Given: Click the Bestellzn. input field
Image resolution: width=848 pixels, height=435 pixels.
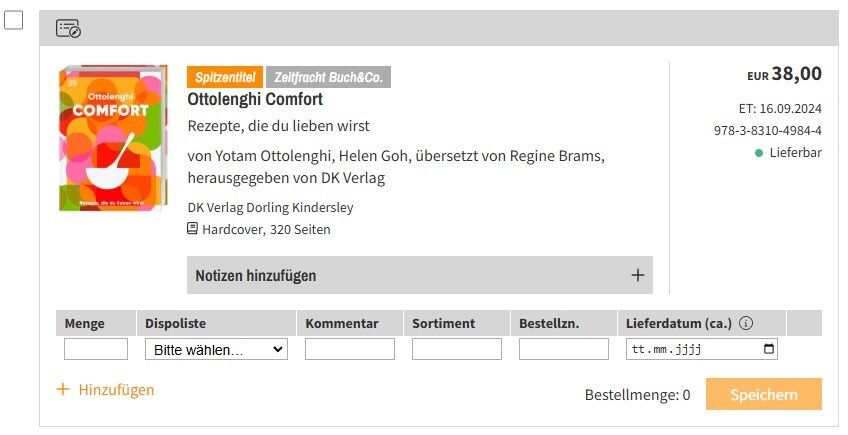Looking at the screenshot, I should [x=564, y=349].
